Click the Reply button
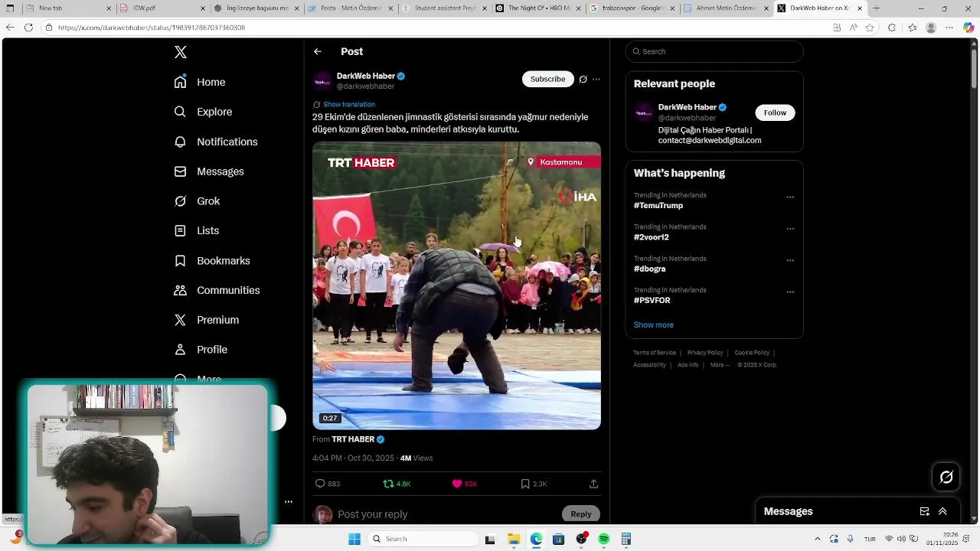 (581, 514)
